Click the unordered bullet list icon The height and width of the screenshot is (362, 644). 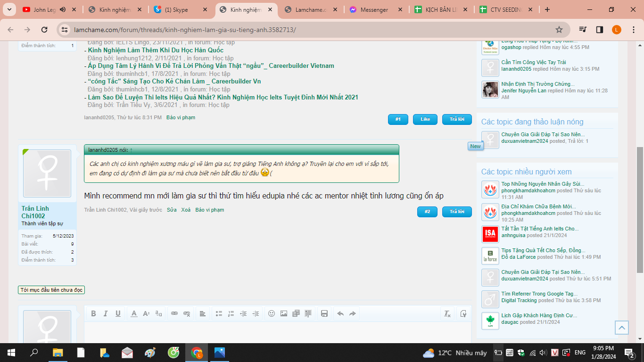pyautogui.click(x=219, y=313)
